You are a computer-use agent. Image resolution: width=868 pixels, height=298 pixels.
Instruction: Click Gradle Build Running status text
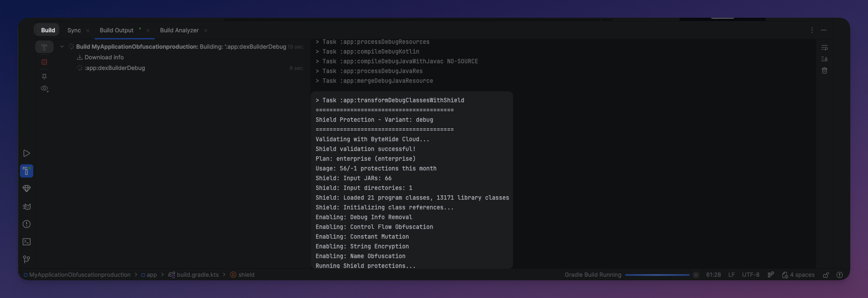[593, 275]
